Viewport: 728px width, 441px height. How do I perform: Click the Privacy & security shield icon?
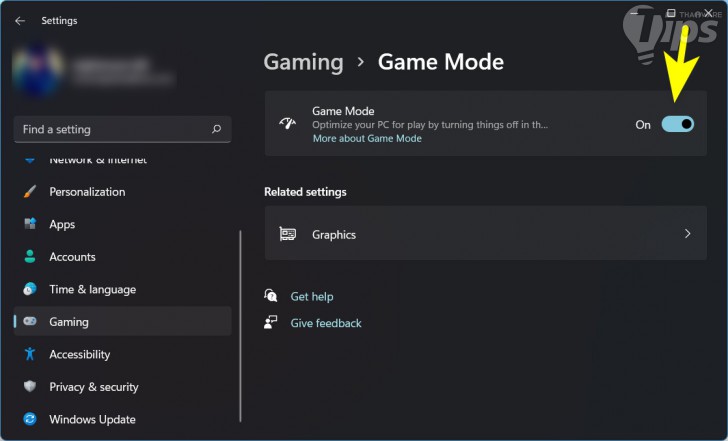click(x=30, y=386)
